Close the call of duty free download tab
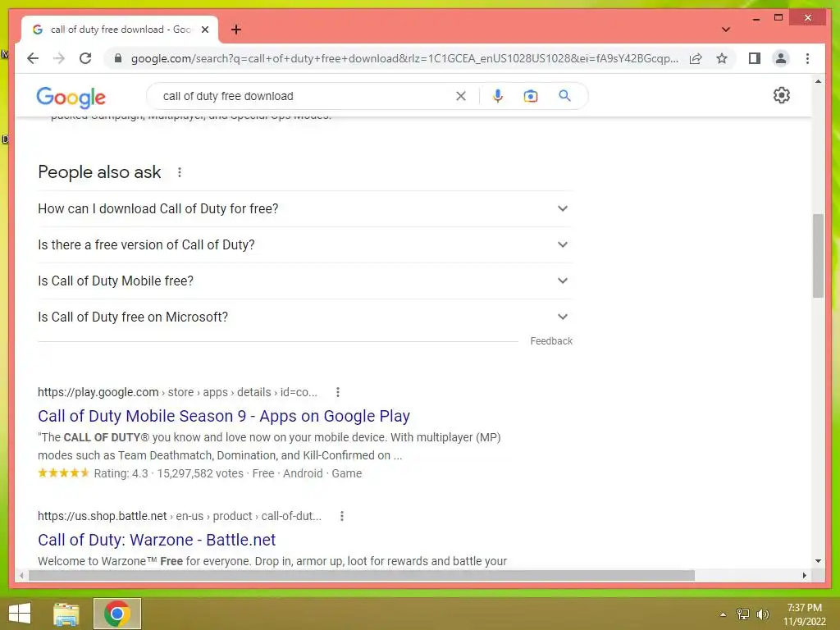The height and width of the screenshot is (630, 840). (x=204, y=30)
